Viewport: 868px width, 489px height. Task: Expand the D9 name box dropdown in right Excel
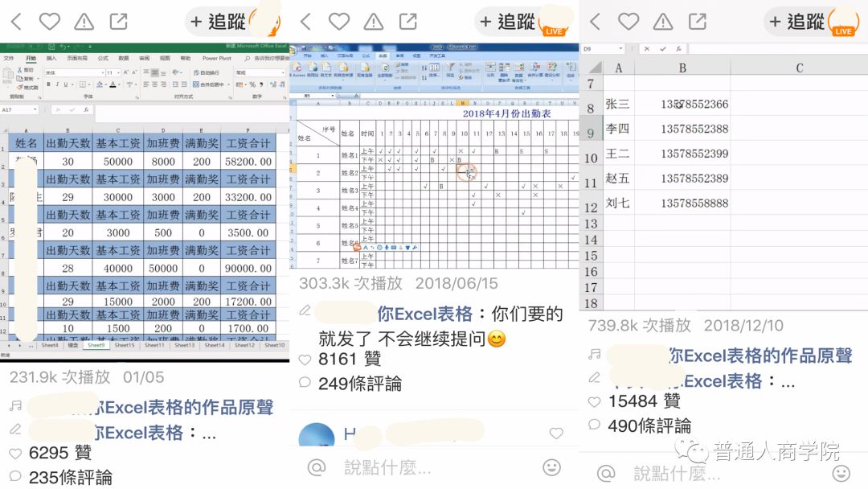pyautogui.click(x=620, y=49)
